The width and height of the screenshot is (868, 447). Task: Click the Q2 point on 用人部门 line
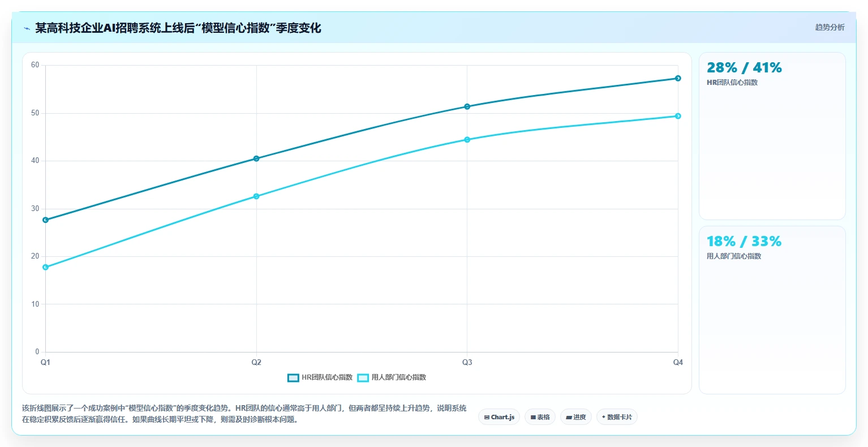256,196
